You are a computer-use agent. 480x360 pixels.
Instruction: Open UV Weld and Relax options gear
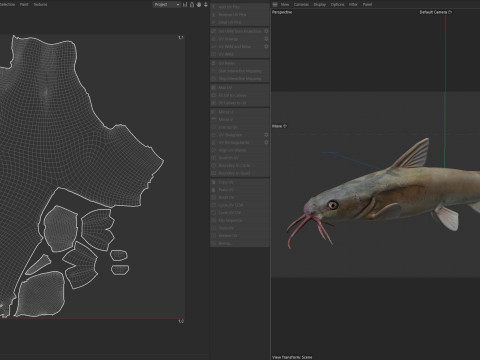click(266, 47)
